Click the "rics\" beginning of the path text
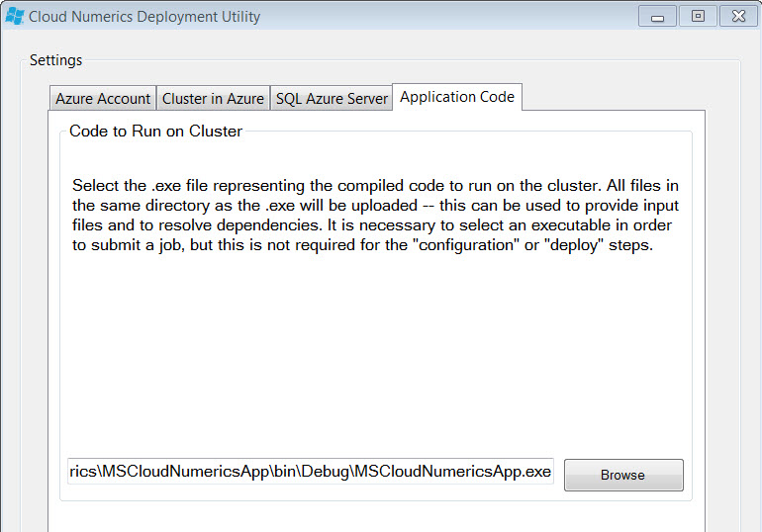This screenshot has height=532, width=762. click(85, 471)
